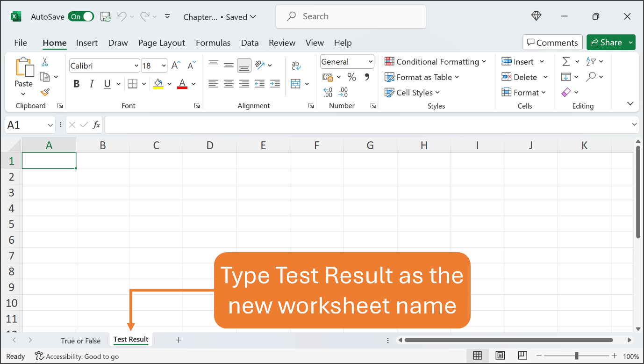Open the font size 18 dropdown
Screen dimensions: 644x364
[164, 66]
